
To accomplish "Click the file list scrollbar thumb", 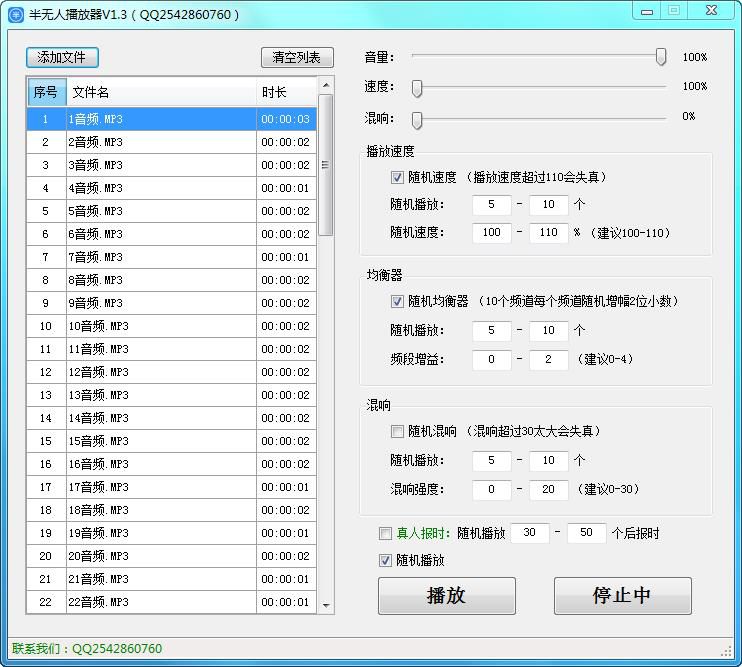I will tap(326, 165).
